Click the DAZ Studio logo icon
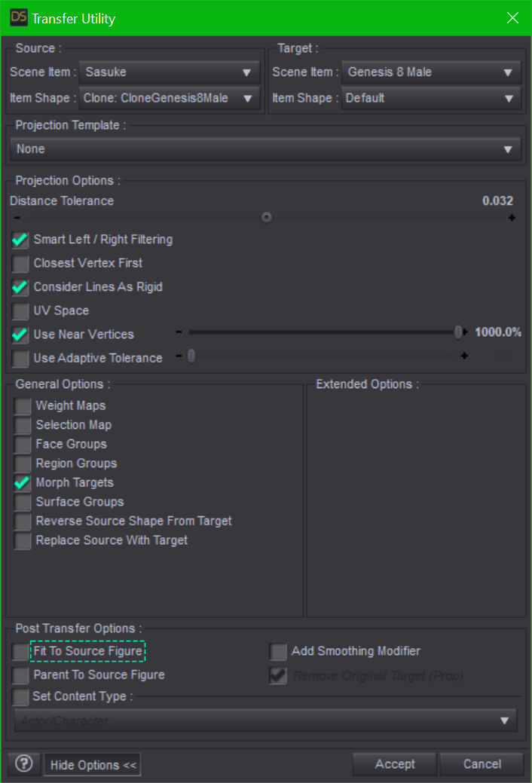Image resolution: width=532 pixels, height=783 pixels. 18,17
